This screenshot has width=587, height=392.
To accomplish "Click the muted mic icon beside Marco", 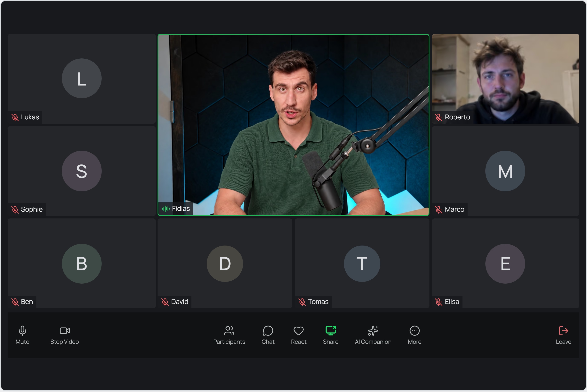I will [x=438, y=210].
